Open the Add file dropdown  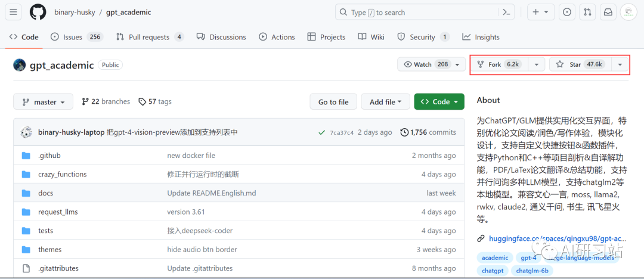tap(385, 102)
